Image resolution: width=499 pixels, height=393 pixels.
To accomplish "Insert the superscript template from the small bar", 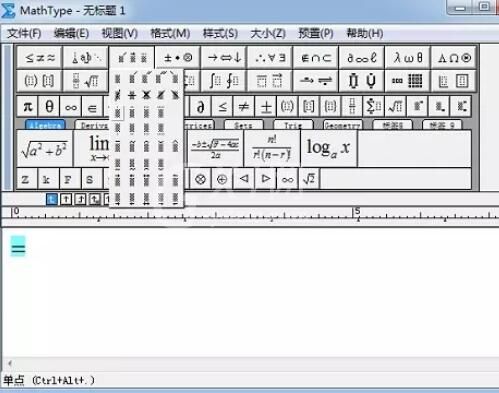I will pyautogui.click(x=418, y=107).
